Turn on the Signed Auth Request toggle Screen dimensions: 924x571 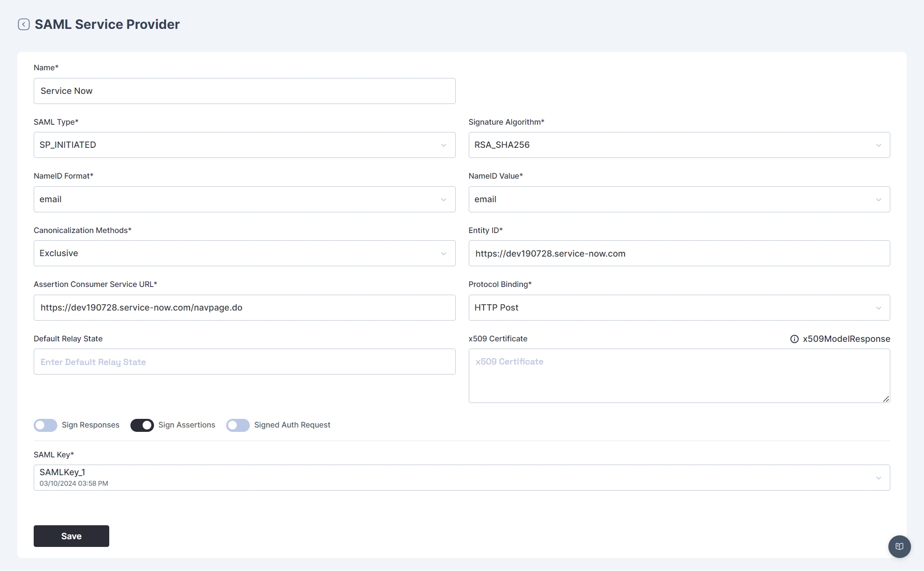pos(238,425)
